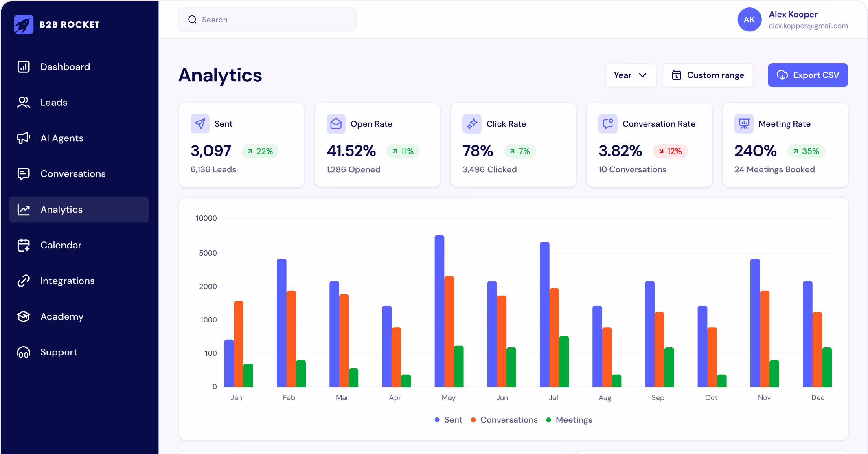Click the Conversation Rate bubble icon
Image resolution: width=868 pixels, height=454 pixels.
click(608, 124)
